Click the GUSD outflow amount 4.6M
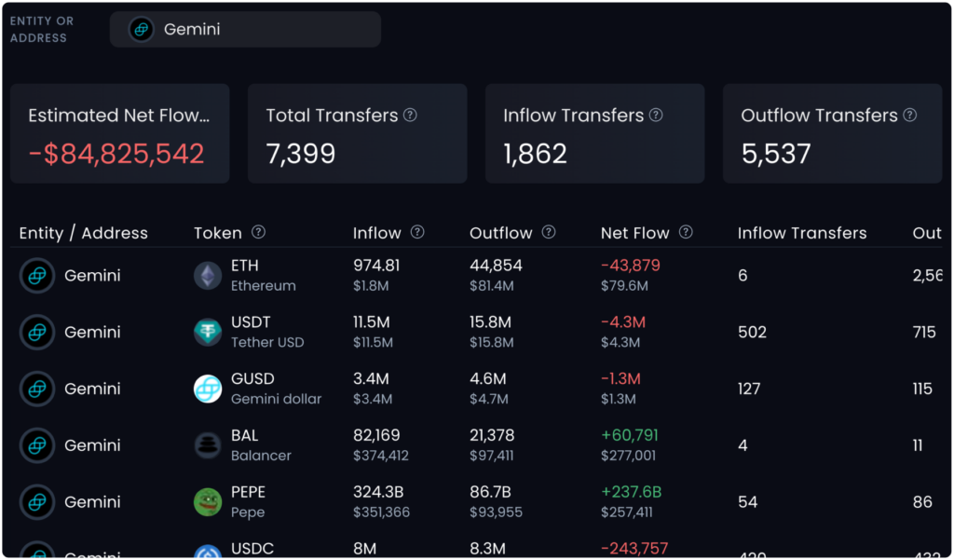 488,378
